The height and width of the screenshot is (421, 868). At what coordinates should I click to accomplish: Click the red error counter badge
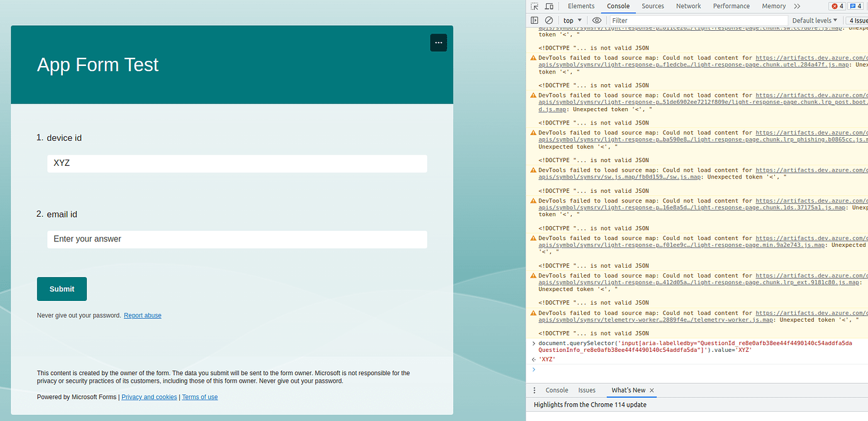837,6
